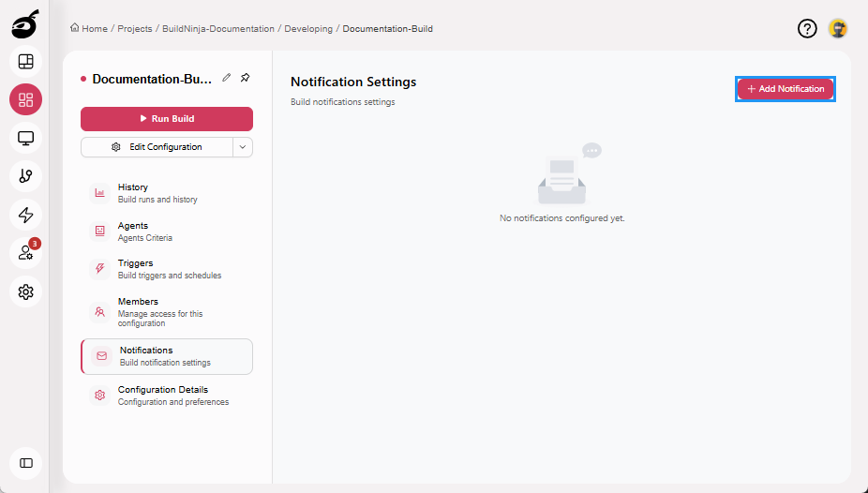The height and width of the screenshot is (493, 868).
Task: Click the Run Build button
Action: 167,118
